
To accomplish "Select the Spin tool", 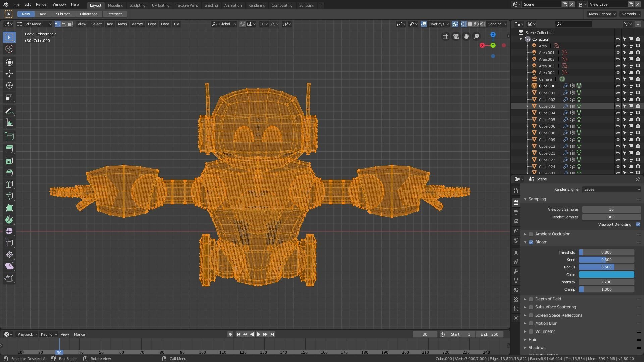I will tap(9, 220).
